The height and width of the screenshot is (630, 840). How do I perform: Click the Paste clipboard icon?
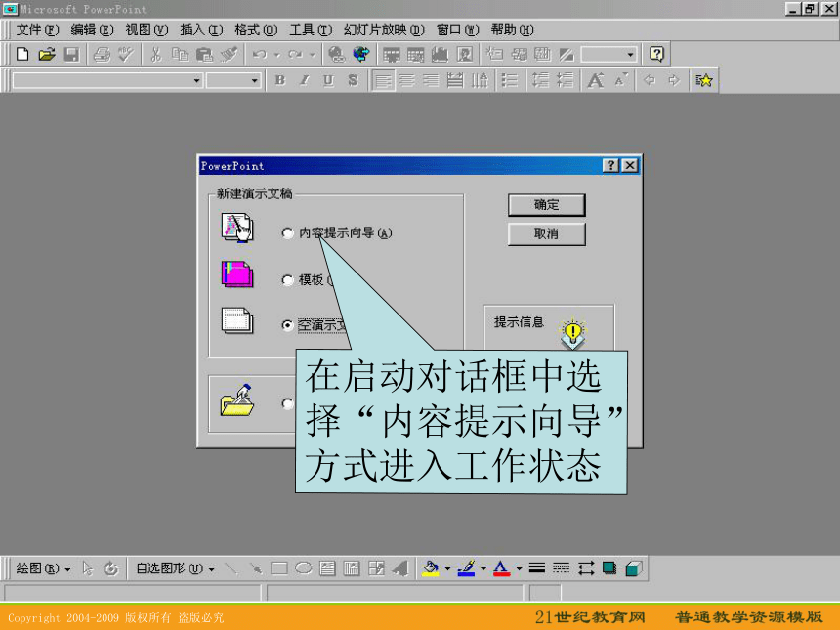[205, 54]
